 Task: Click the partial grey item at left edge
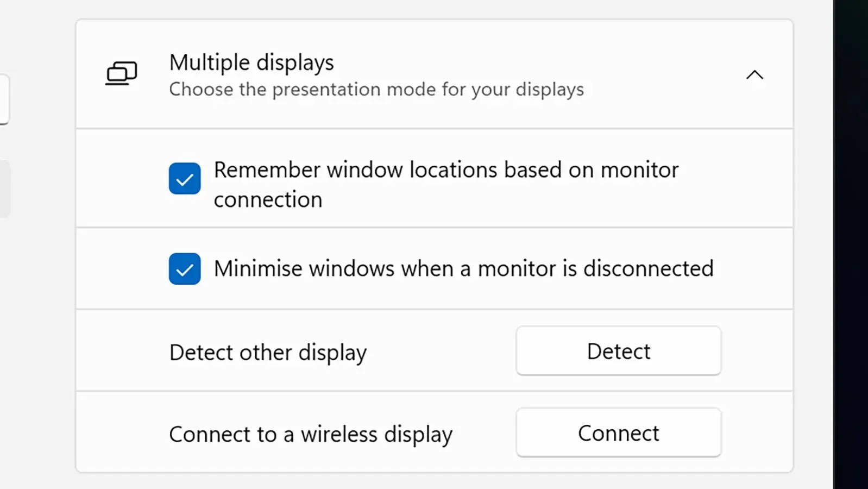pyautogui.click(x=4, y=189)
